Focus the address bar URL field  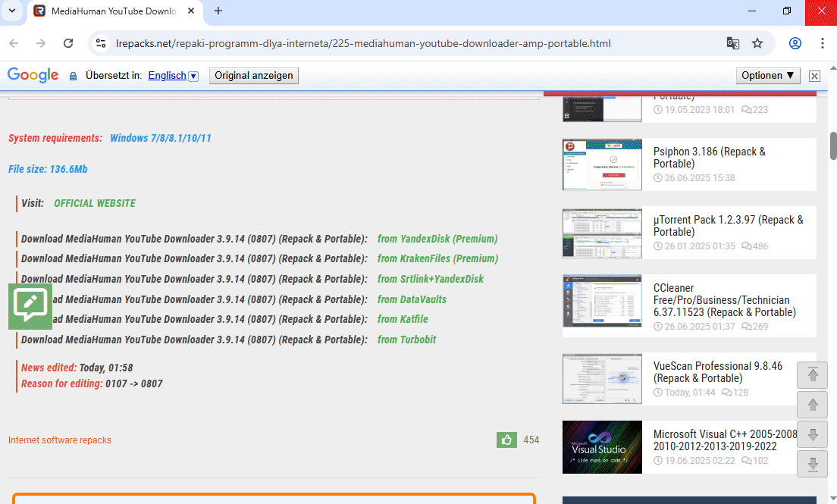[x=363, y=43]
